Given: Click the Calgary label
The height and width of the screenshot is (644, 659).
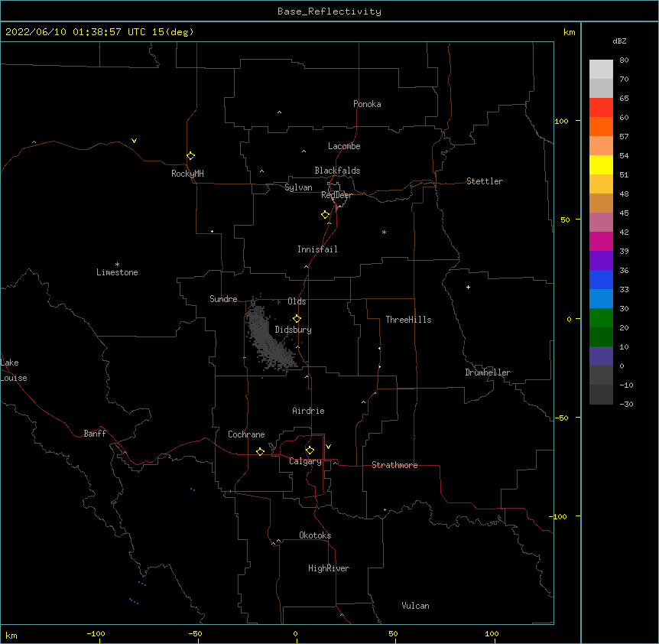Looking at the screenshot, I should coord(306,461).
